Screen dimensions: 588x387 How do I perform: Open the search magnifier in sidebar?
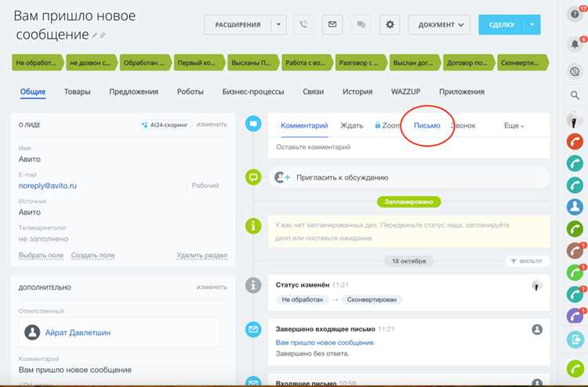(x=575, y=95)
